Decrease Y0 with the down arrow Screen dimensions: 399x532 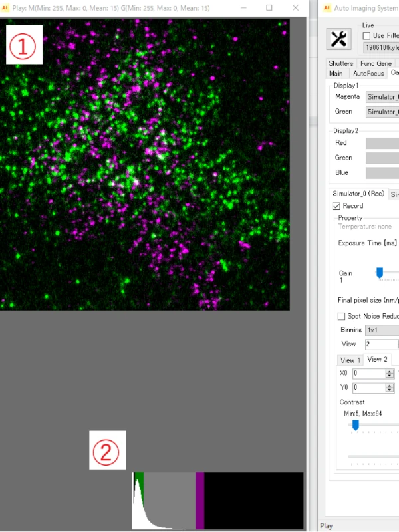(x=390, y=390)
